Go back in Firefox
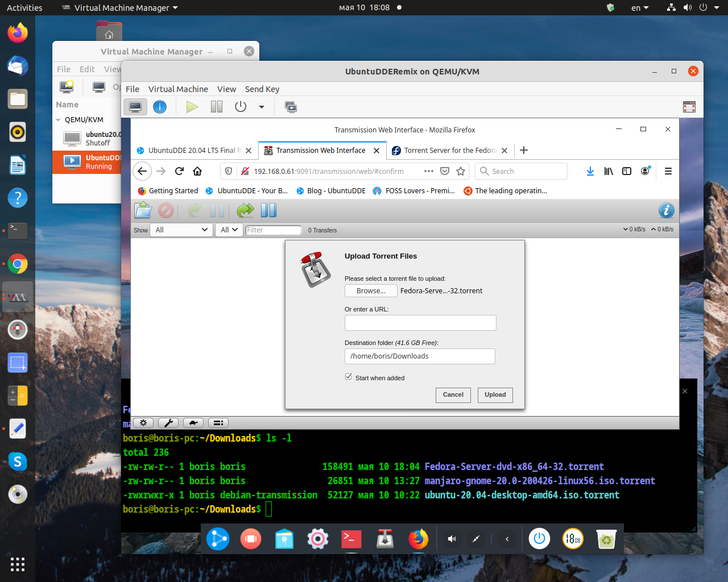Image resolution: width=728 pixels, height=582 pixels. click(x=142, y=171)
